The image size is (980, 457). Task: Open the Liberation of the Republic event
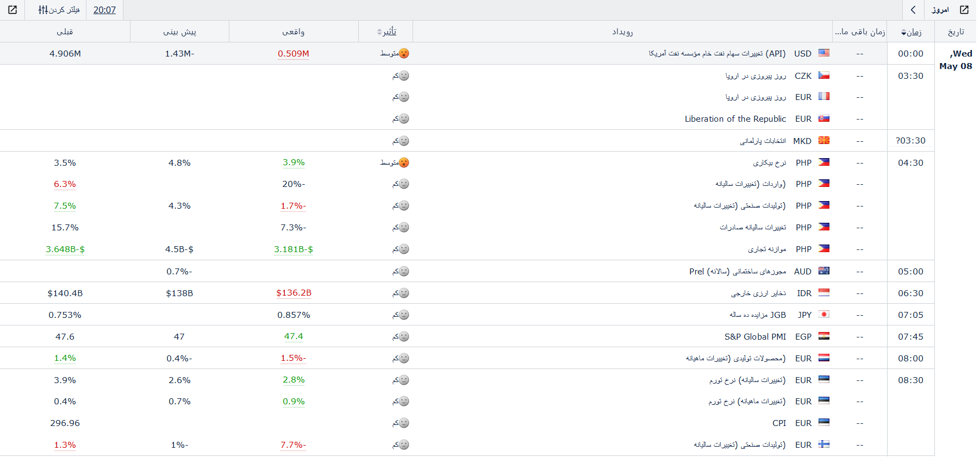click(x=735, y=118)
